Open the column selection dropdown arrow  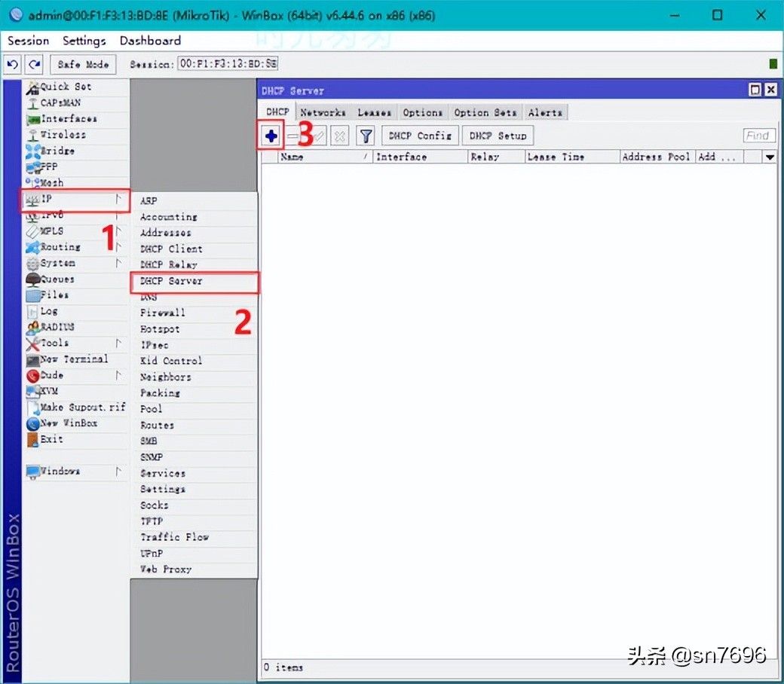coord(770,157)
